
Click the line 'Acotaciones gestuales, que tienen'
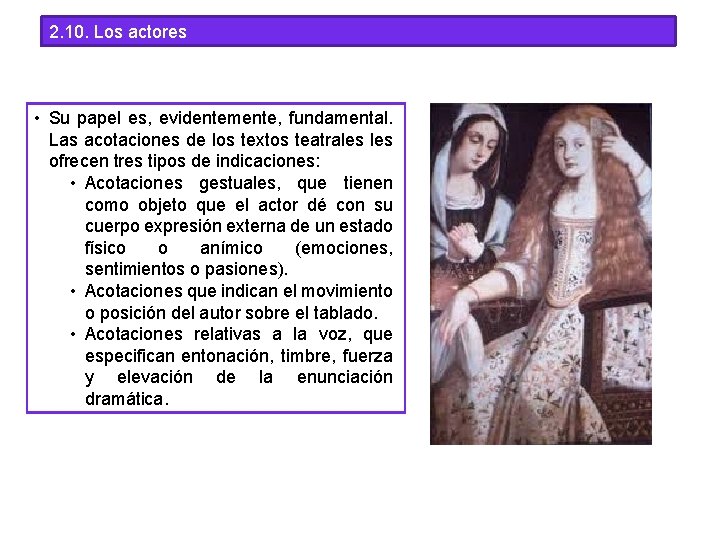coord(239,183)
